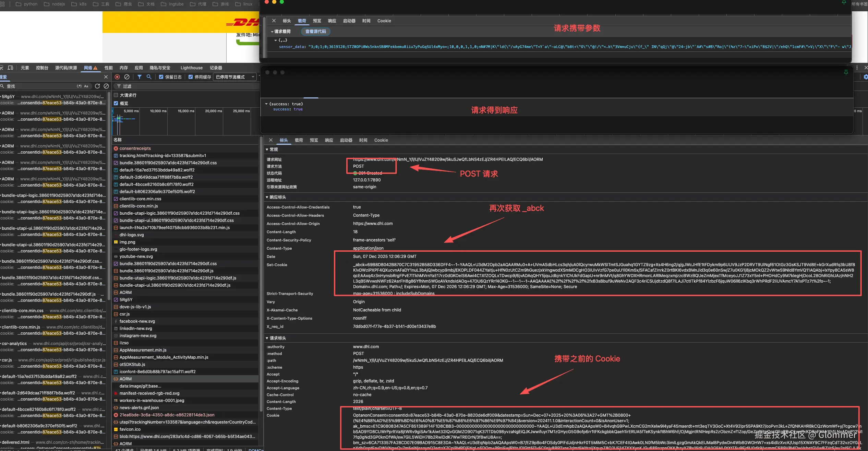Click the 查看源代码 button
Screen dimensions: 868x451
(315, 32)
